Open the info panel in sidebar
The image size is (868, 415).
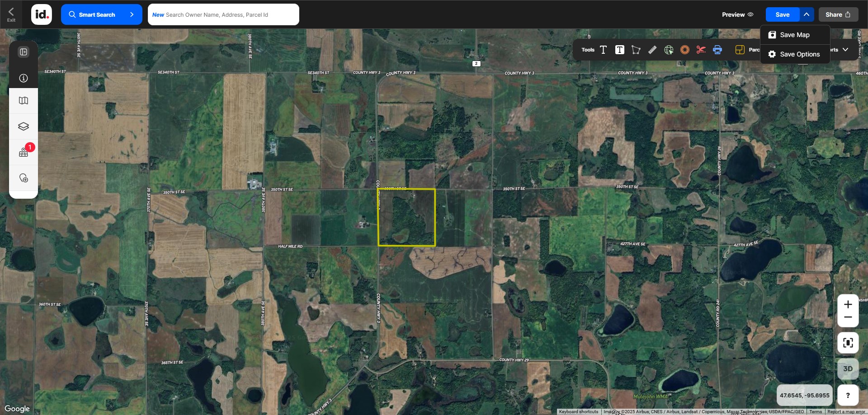(24, 78)
